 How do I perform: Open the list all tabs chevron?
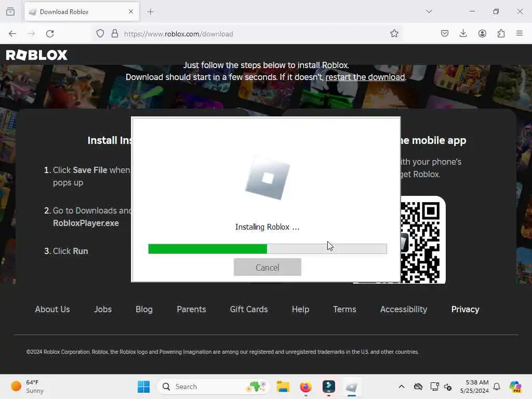pos(429,11)
